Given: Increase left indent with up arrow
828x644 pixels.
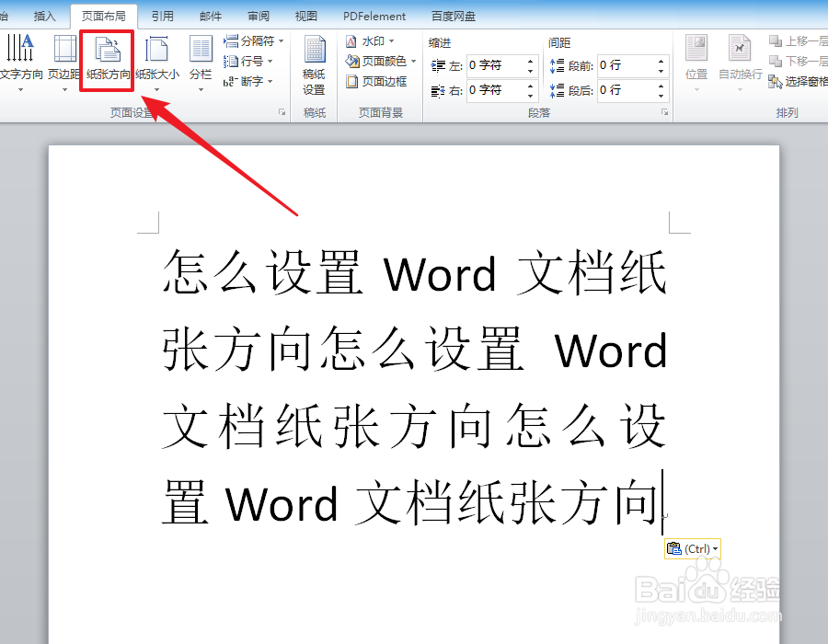Looking at the screenshot, I should (531, 61).
